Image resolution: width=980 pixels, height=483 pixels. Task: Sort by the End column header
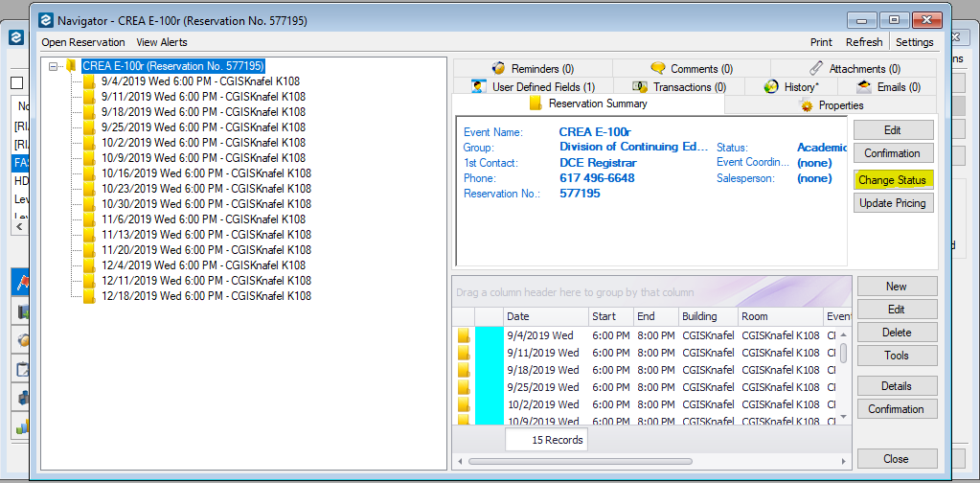click(656, 317)
